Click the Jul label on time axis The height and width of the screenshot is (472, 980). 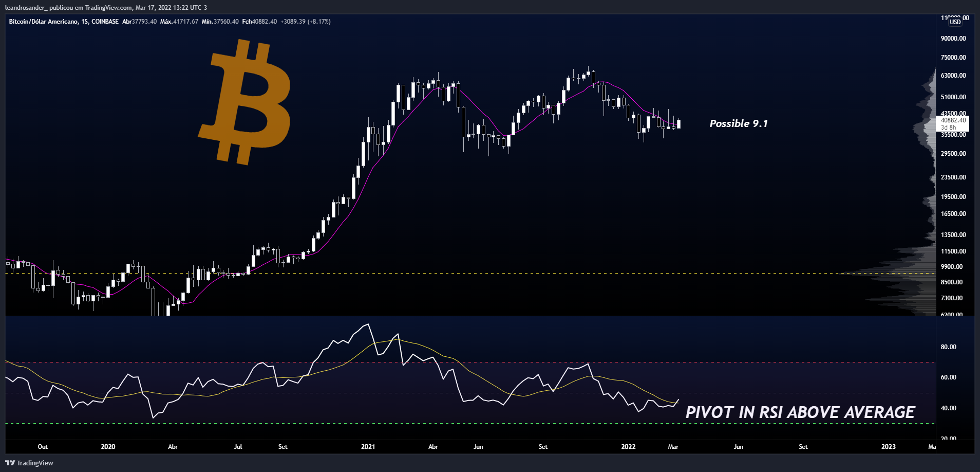pyautogui.click(x=238, y=447)
